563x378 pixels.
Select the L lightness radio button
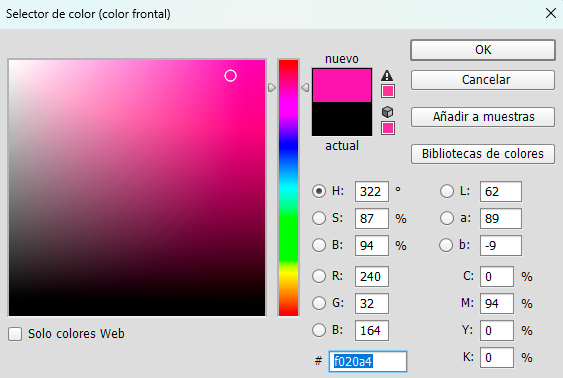[x=447, y=191]
